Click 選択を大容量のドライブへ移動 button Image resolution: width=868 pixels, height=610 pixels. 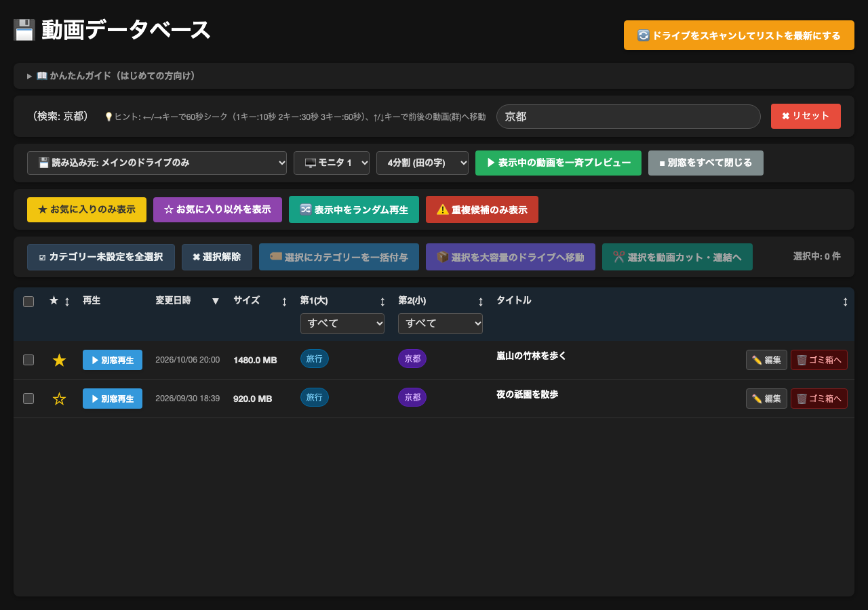511,257
